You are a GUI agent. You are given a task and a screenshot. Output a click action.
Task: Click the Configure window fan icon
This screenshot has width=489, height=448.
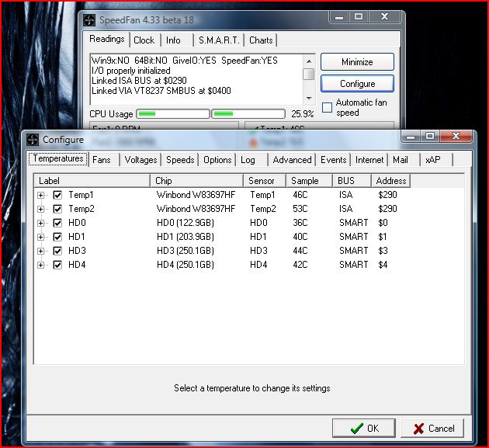pyautogui.click(x=33, y=140)
